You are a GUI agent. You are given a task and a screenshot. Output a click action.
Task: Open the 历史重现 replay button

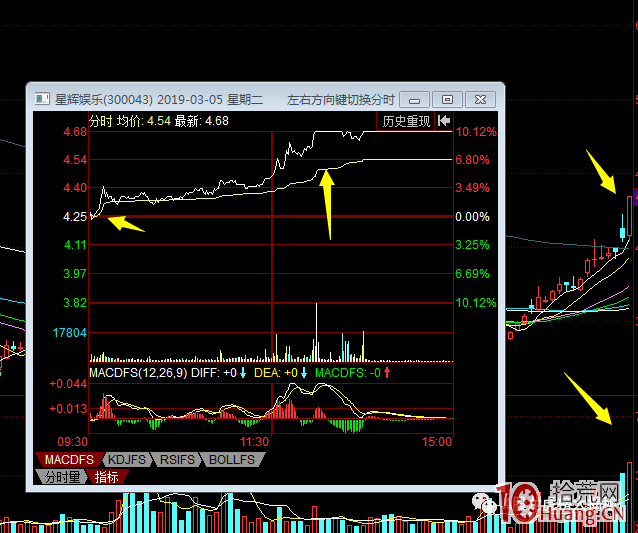[x=406, y=121]
